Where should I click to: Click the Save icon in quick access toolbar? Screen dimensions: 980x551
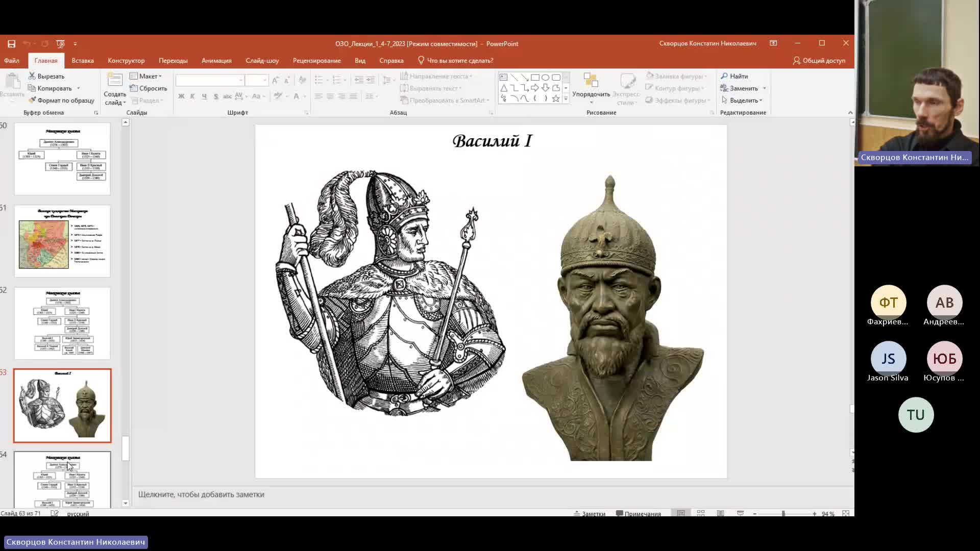coord(11,44)
